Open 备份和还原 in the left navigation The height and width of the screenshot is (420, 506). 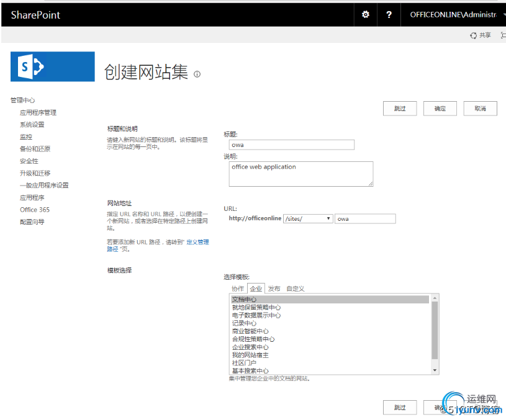tap(35, 149)
